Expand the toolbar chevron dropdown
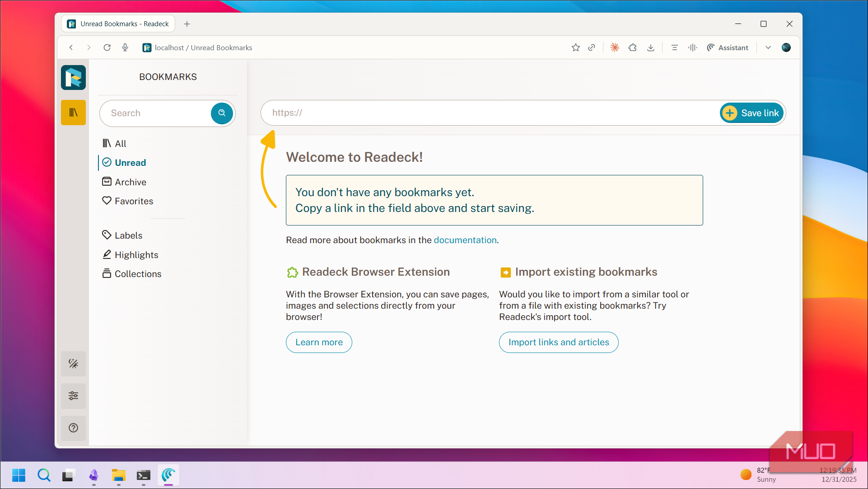 [x=768, y=47]
